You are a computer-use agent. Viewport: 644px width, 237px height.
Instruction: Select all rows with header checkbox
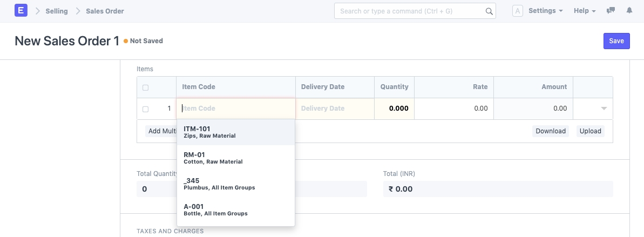tap(146, 87)
